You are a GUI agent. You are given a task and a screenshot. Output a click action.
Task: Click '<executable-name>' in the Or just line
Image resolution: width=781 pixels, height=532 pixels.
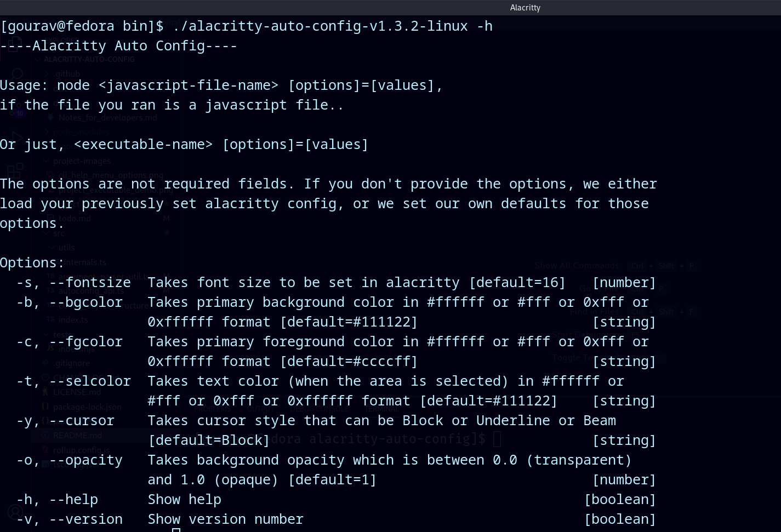point(143,144)
